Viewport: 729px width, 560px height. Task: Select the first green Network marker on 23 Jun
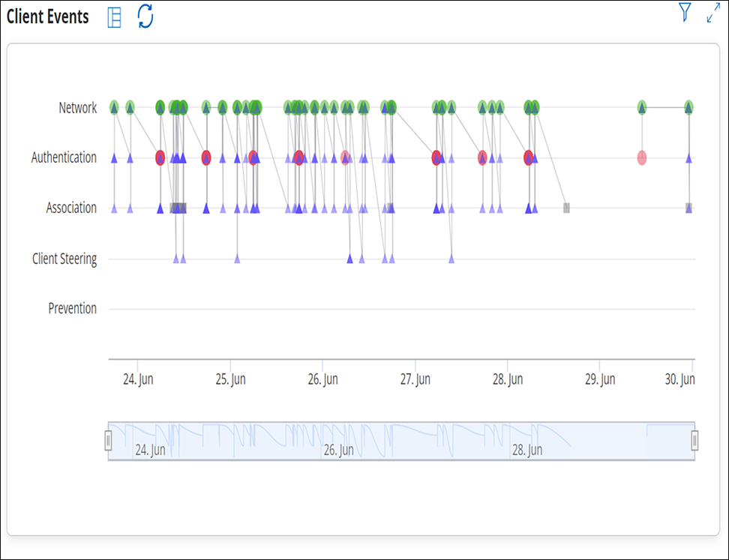click(114, 108)
